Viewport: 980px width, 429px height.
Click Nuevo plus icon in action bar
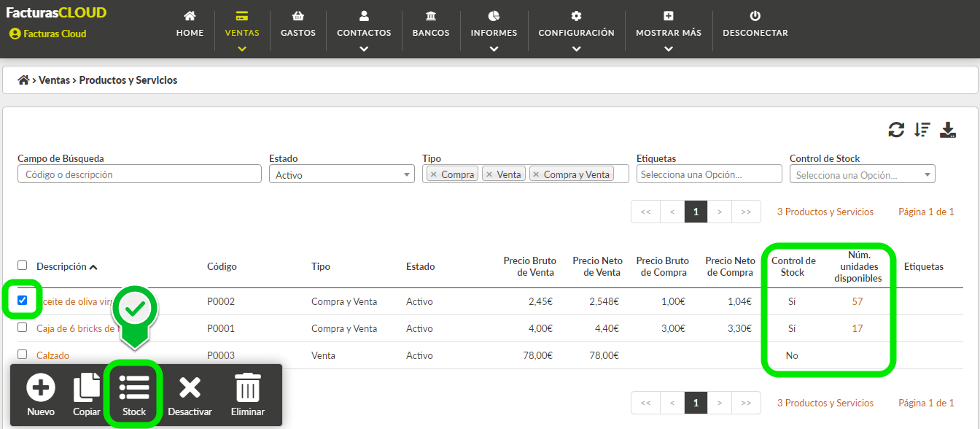coord(41,388)
